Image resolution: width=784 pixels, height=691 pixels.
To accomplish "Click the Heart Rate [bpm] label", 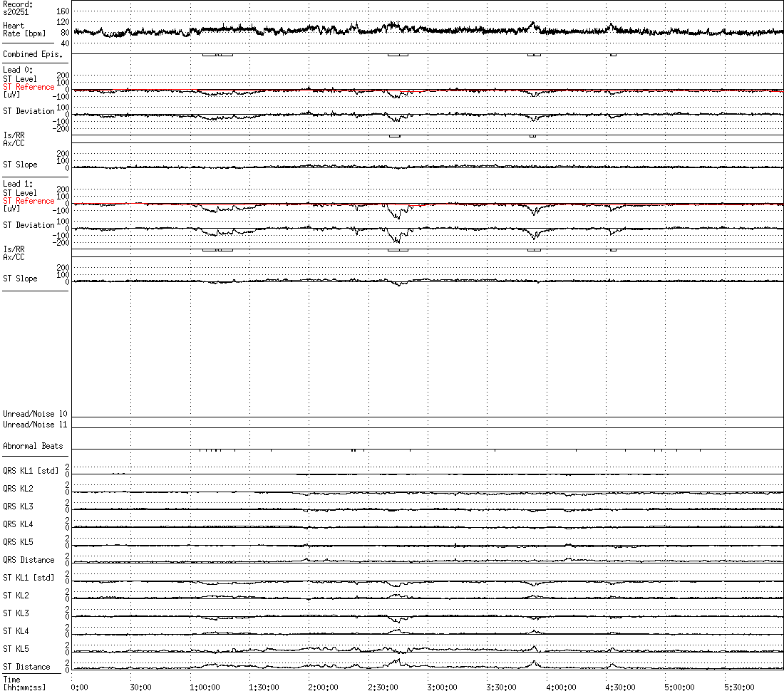I will [x=21, y=30].
